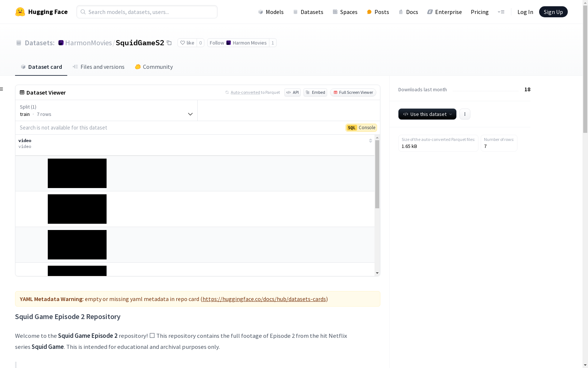Viewport: 588px width, 368px height.
Task: Open the Models page
Action: 271,12
